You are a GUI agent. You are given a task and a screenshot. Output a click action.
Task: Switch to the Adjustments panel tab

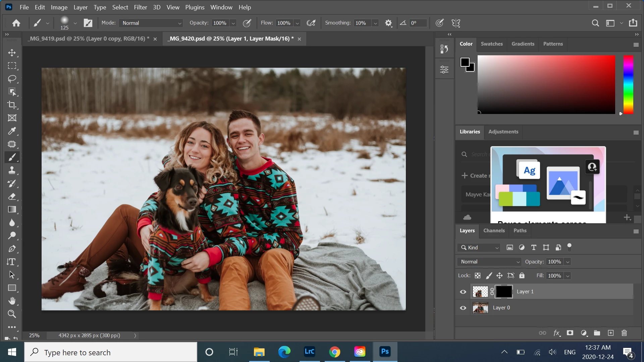pos(503,132)
